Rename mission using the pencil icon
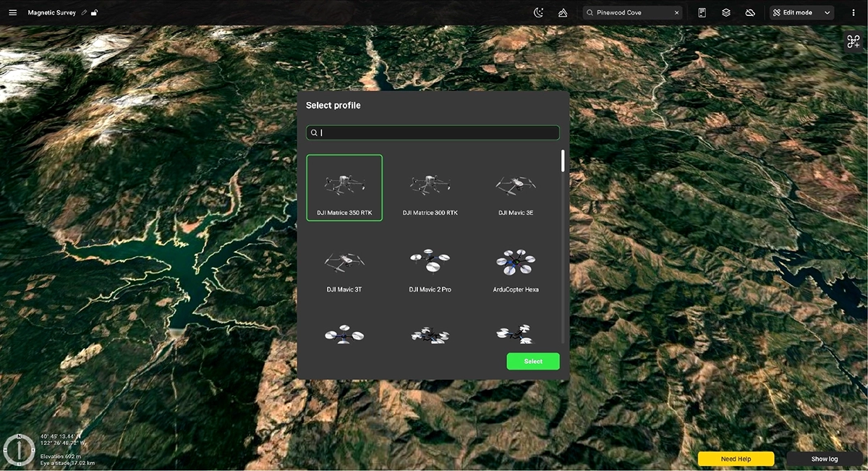Viewport: 868px width, 471px height. coord(84,12)
